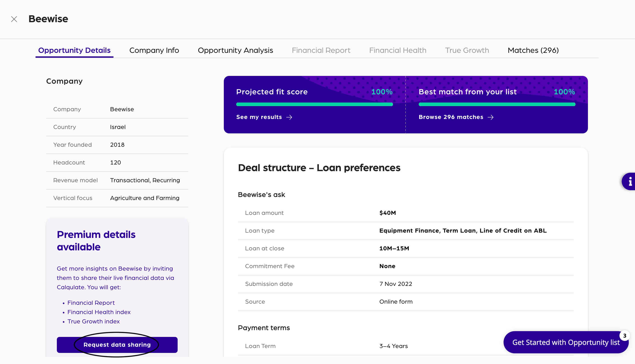635x364 pixels.
Task: Select the Financial Report tab
Action: click(x=321, y=50)
